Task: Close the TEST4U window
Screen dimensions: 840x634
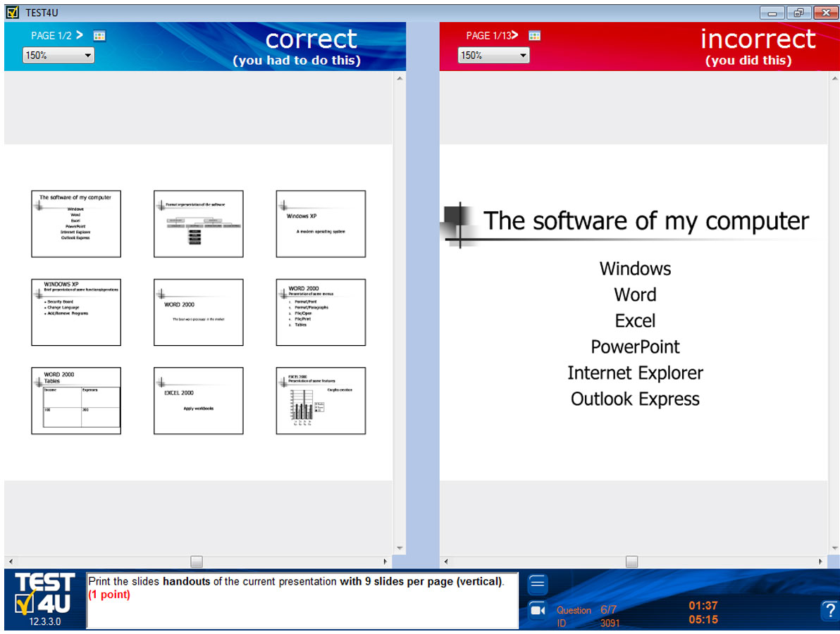Action: coord(825,13)
